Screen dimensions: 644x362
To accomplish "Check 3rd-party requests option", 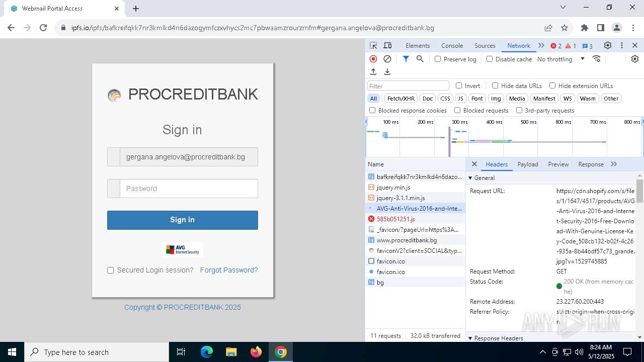I will coord(519,110).
